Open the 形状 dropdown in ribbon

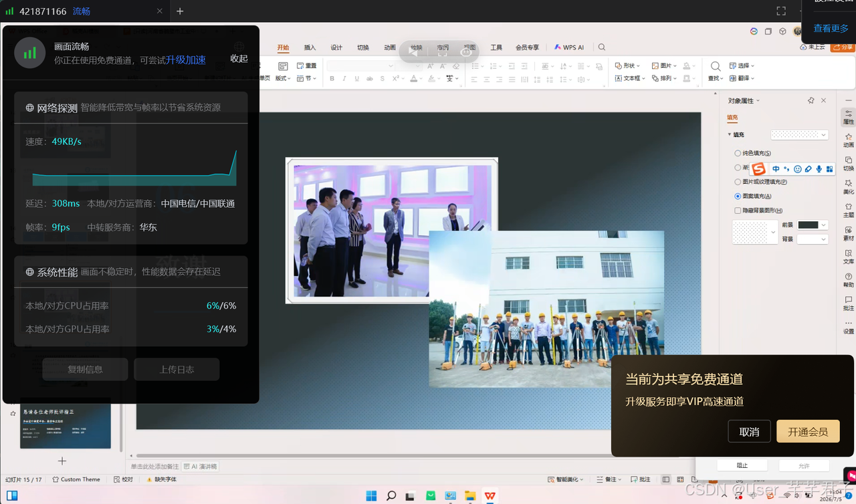pyautogui.click(x=627, y=66)
